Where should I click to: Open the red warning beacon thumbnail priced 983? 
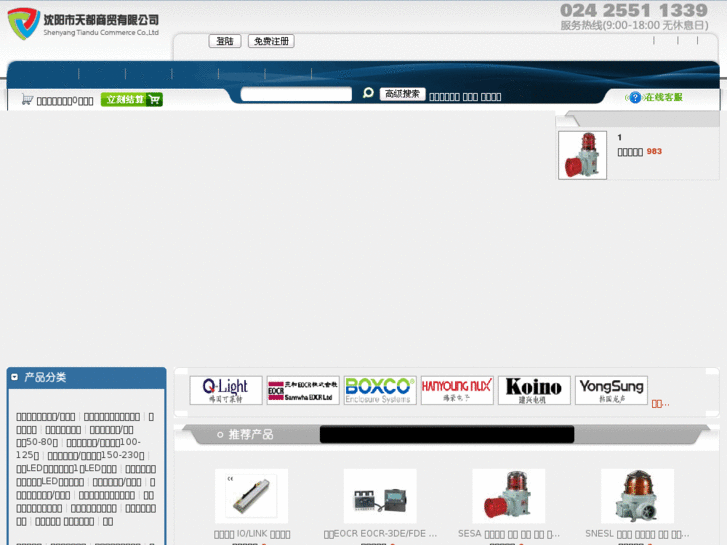click(582, 155)
